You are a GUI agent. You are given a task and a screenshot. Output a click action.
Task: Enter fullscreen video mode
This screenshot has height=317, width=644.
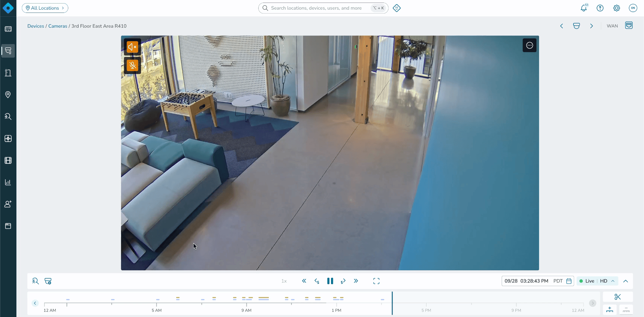coord(376,281)
